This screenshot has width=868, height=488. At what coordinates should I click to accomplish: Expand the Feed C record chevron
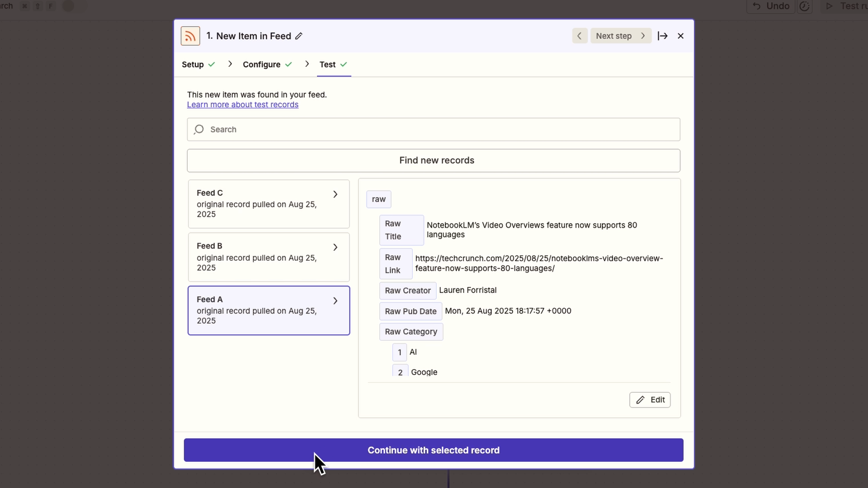pyautogui.click(x=335, y=194)
